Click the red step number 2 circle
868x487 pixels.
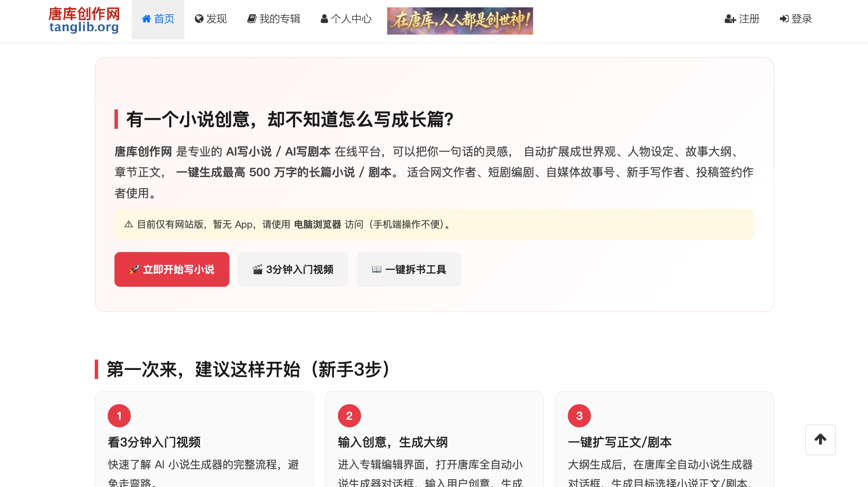(349, 416)
